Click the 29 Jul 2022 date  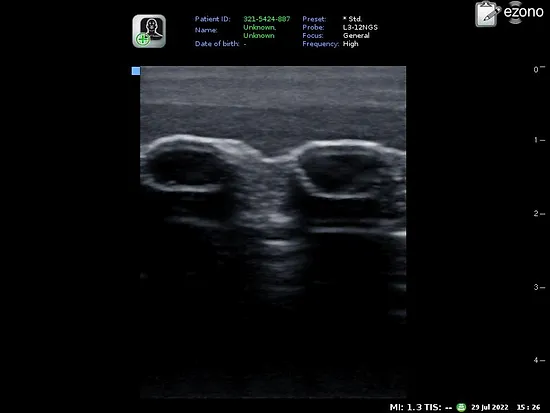(x=490, y=407)
